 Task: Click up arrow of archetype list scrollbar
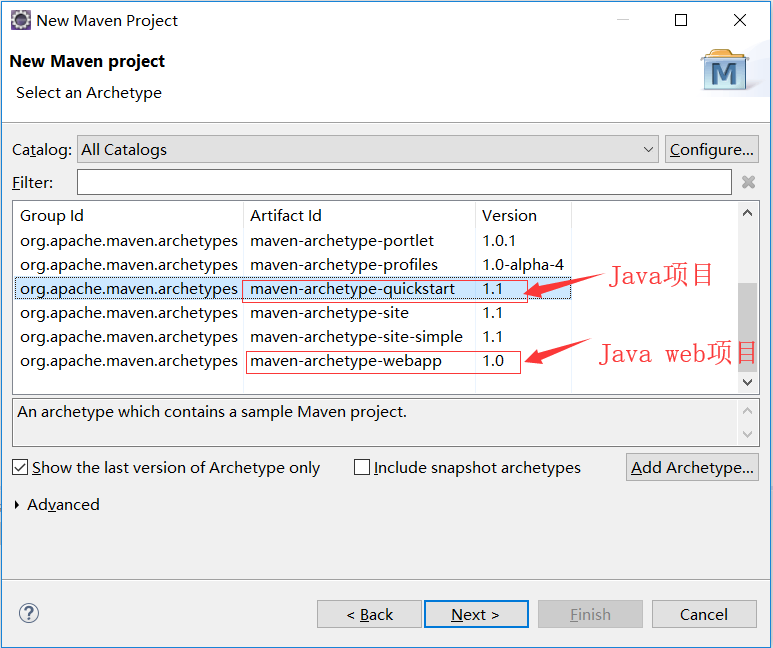747,213
